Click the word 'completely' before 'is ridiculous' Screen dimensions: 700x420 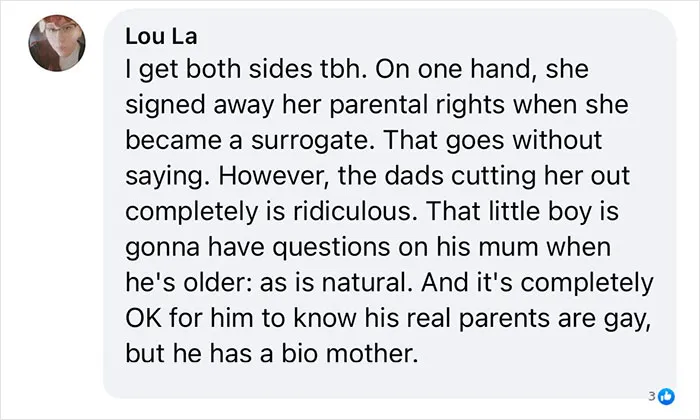point(192,212)
